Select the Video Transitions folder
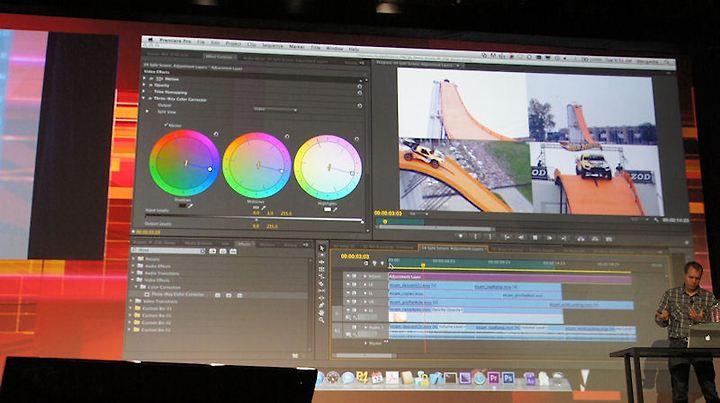 [160, 301]
